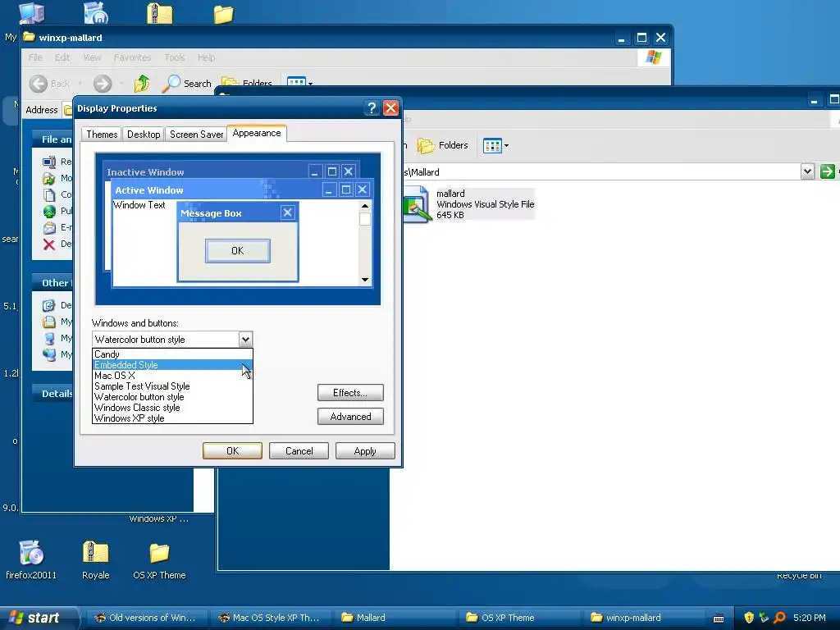Open the OS XP Theme desktop folder
The height and width of the screenshot is (630, 840).
[x=159, y=554]
